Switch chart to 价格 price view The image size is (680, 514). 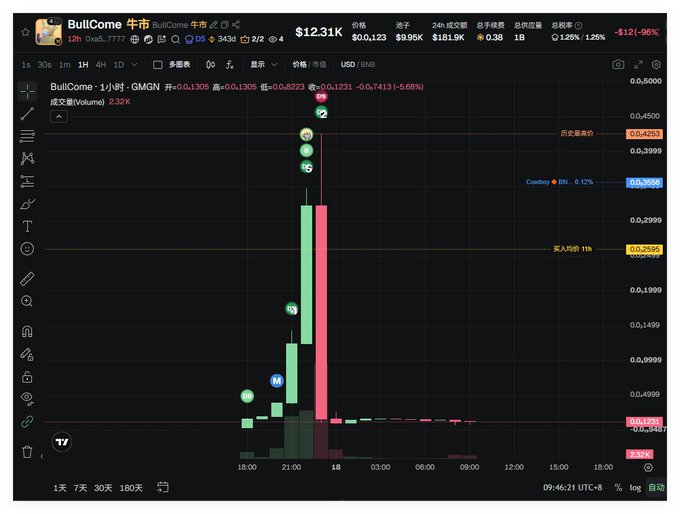coord(300,65)
